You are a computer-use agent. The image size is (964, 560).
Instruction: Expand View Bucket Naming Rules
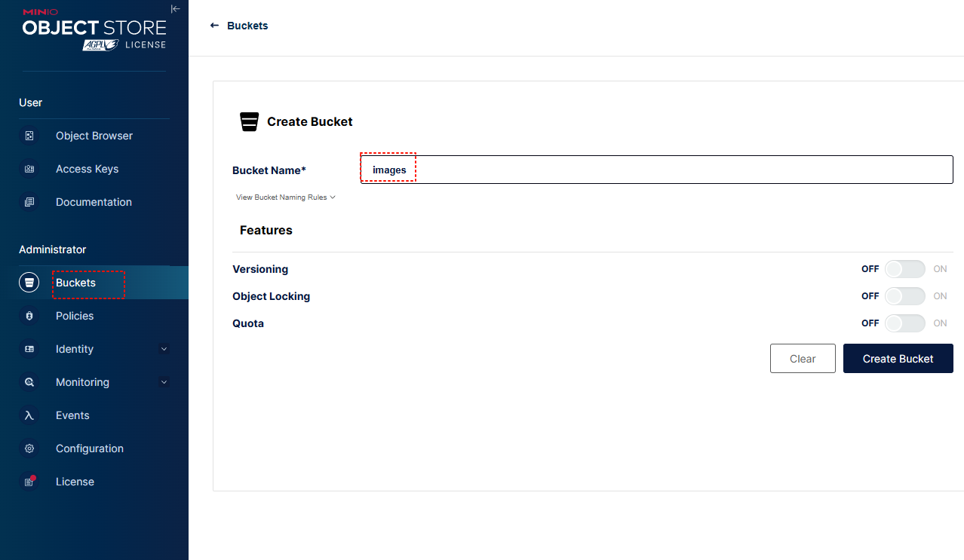(285, 197)
